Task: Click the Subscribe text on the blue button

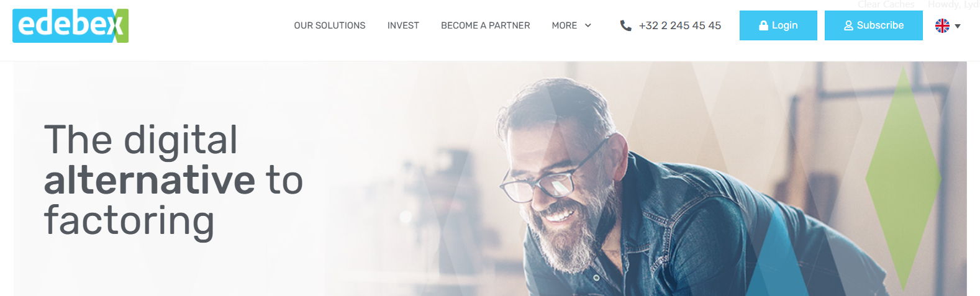Action: pyautogui.click(x=880, y=25)
